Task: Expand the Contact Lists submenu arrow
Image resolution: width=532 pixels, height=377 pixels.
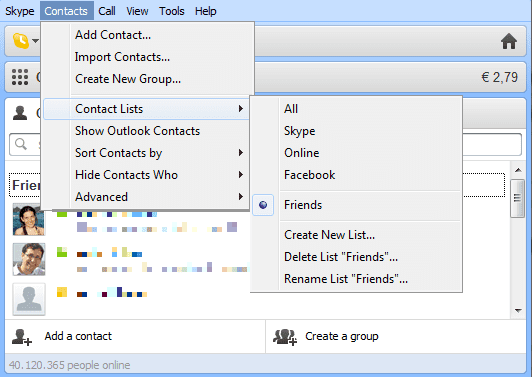Action: (x=241, y=109)
